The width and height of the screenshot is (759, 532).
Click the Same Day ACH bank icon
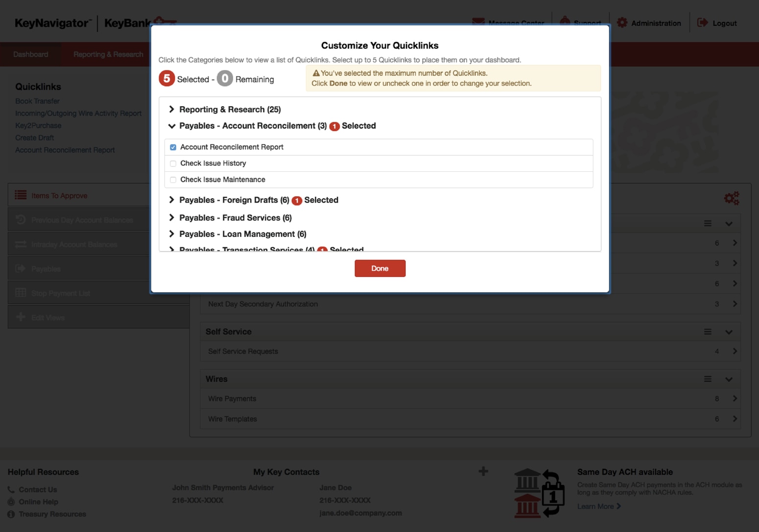[540, 493]
